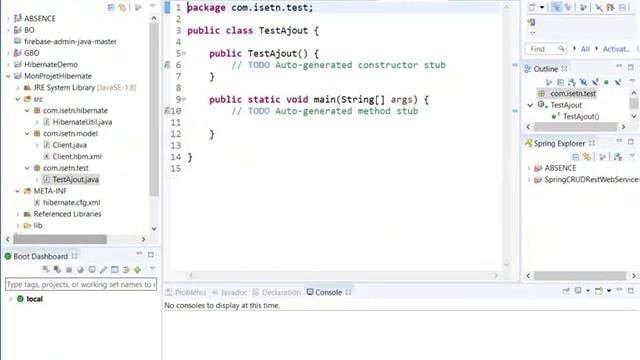Click the Activate link in task list
Viewport: 640px width, 360px height.
coord(616,49)
